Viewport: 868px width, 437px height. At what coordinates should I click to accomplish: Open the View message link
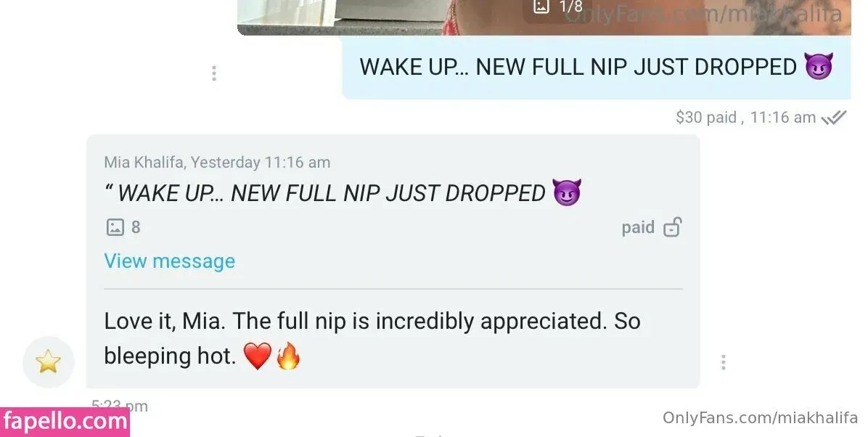coord(169,261)
